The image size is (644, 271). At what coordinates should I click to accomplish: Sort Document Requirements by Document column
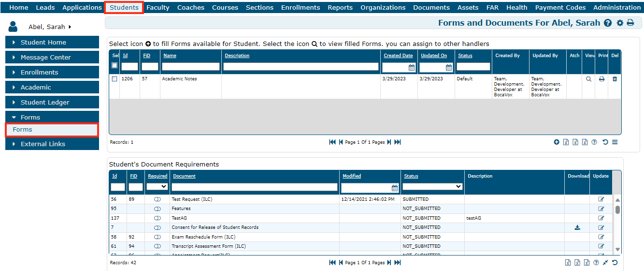(184, 176)
